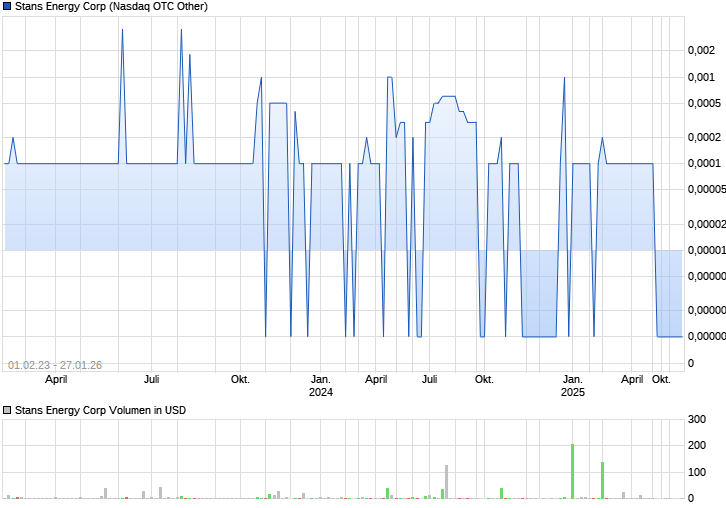Select the chart title Stans Energy Corp (Nasdaq OTC Other)
Viewport: 726px width, 508px height.
click(111, 6)
